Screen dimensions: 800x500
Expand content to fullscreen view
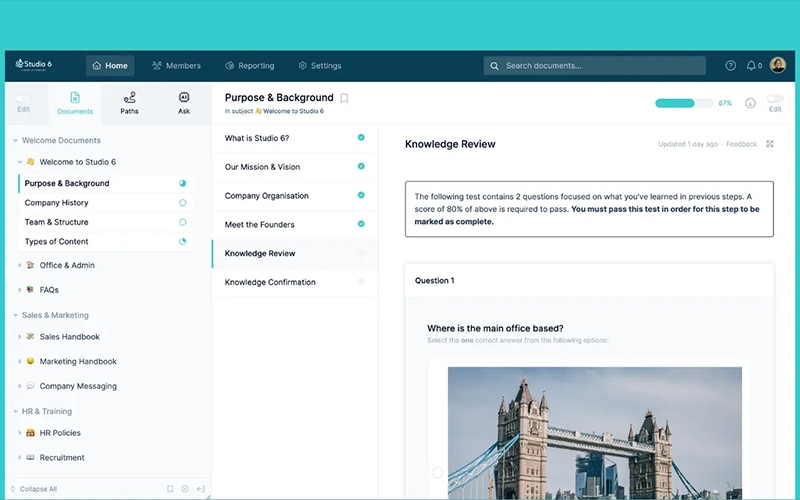click(770, 144)
